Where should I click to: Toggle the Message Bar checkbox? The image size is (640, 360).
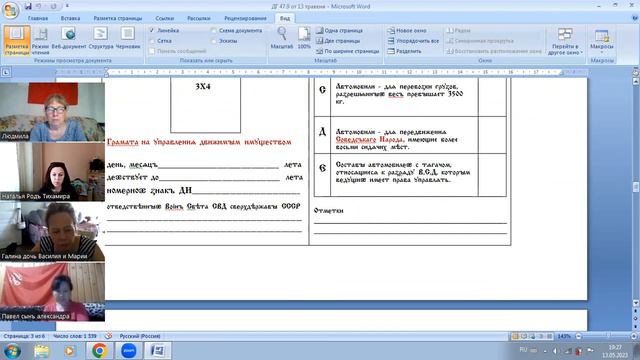pyautogui.click(x=152, y=51)
